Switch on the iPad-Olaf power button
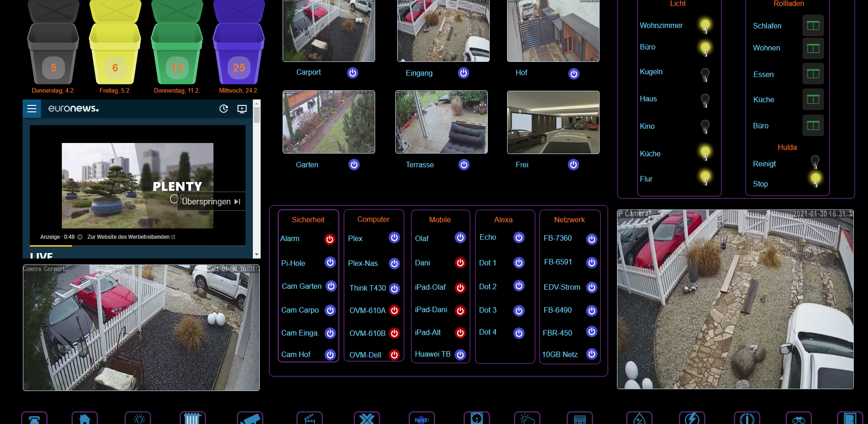This screenshot has width=868, height=424. point(460,287)
